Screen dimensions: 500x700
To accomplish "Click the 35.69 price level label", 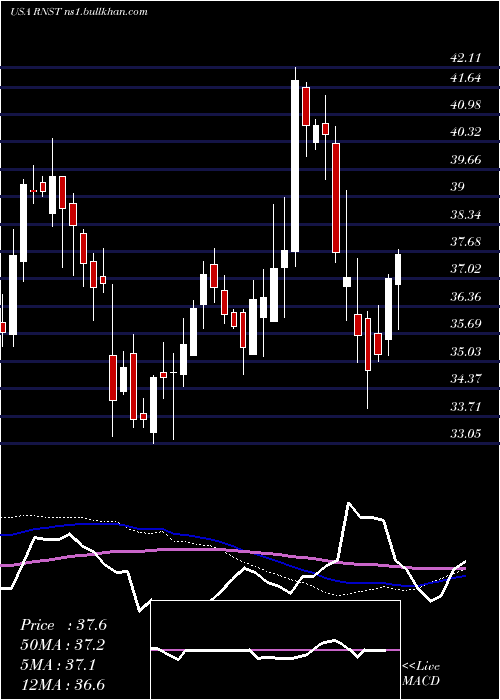I will click(x=466, y=324).
